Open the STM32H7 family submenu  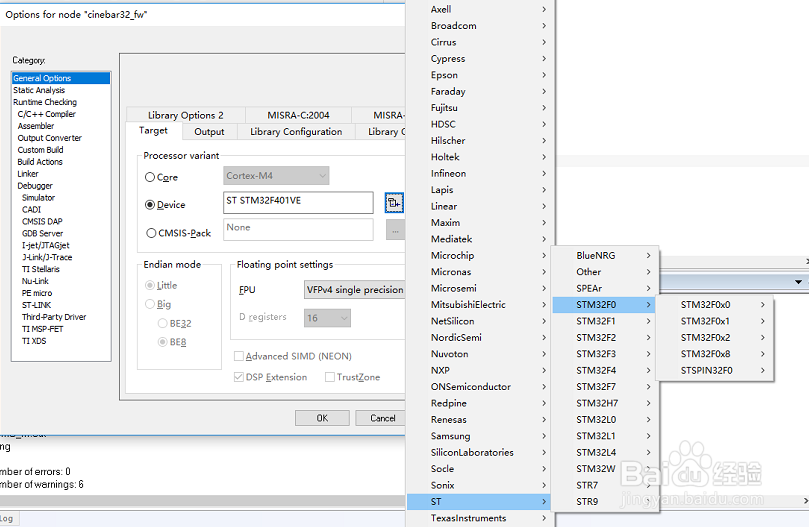[606, 403]
